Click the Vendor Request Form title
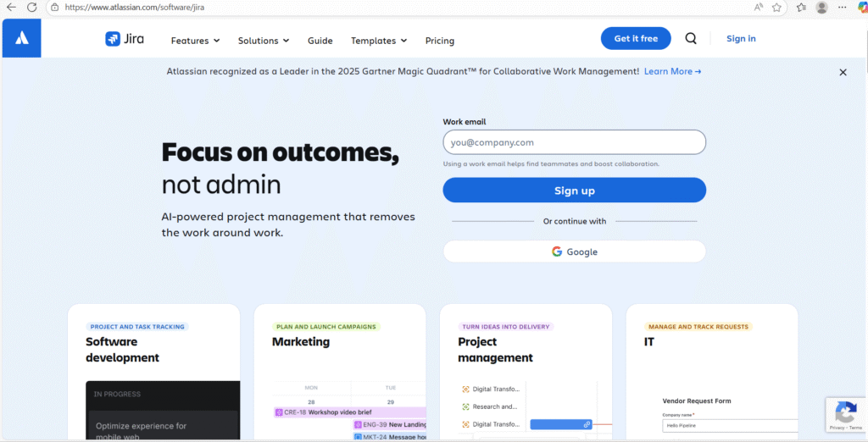Viewport: 868px width, 442px height. coord(697,401)
